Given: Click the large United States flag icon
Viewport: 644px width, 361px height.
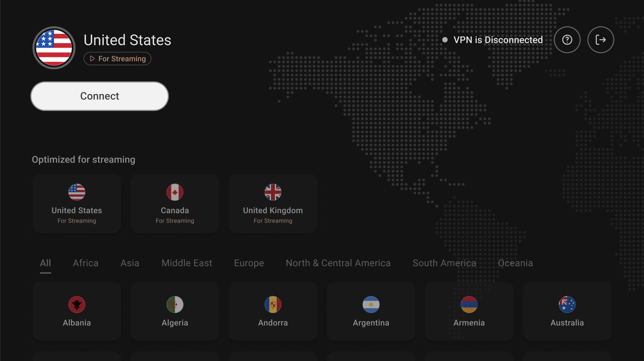Looking at the screenshot, I should click(x=54, y=48).
